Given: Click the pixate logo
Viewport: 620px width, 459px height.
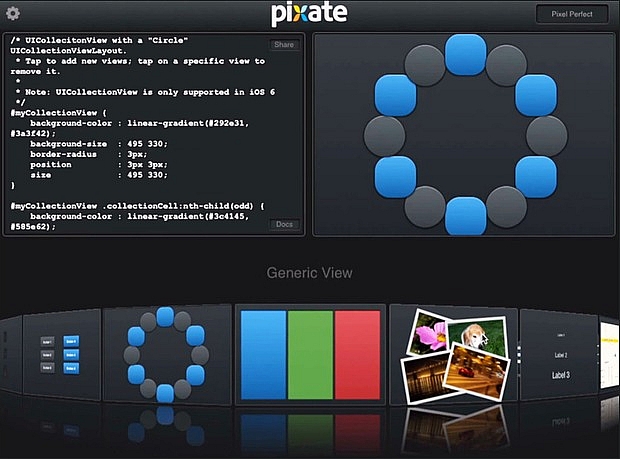Looking at the screenshot, I should coord(309,15).
